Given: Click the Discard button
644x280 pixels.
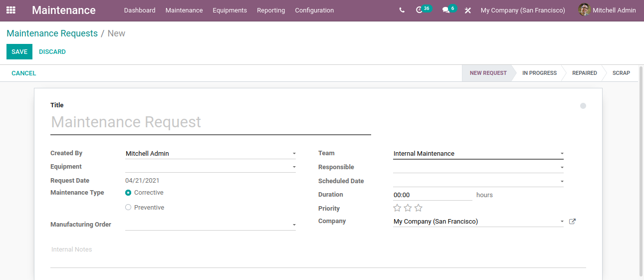Looking at the screenshot, I should point(52,52).
